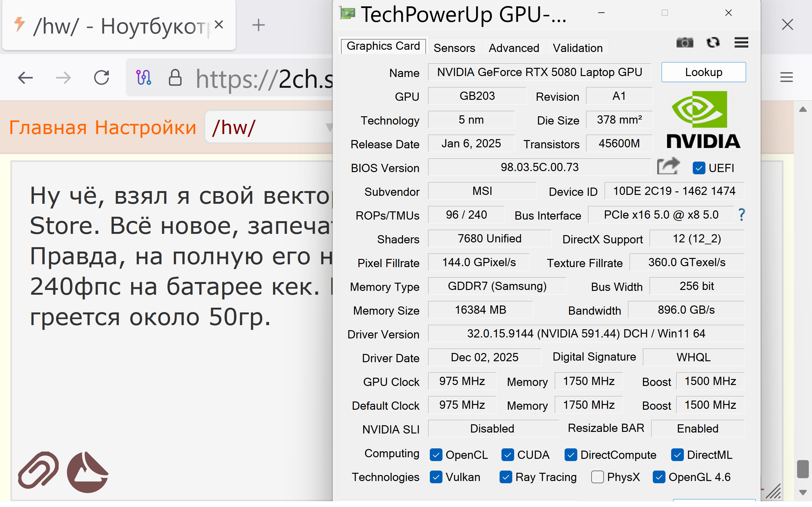
Task: Click the BIOS export share icon
Action: click(668, 166)
